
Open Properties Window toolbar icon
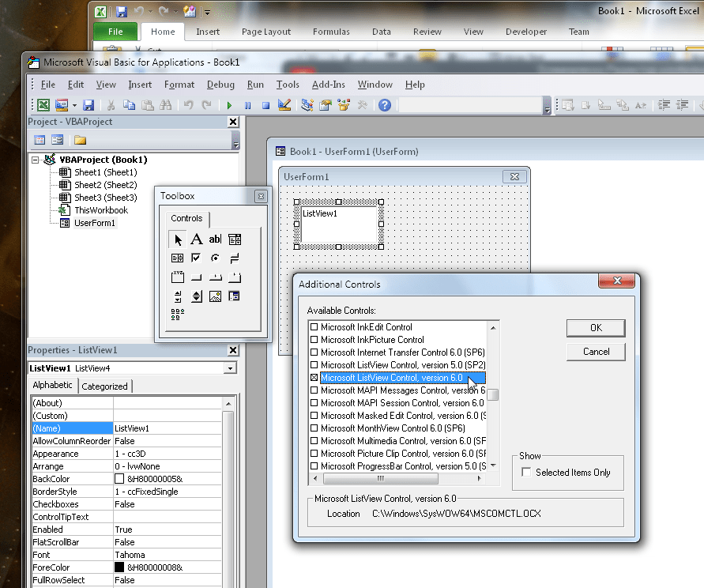(326, 105)
